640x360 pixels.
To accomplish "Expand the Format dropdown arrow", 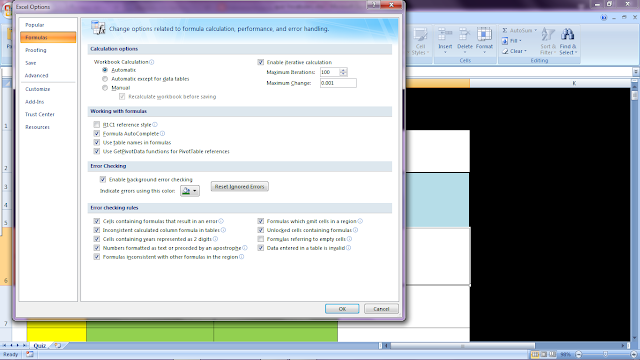I will [484, 52].
